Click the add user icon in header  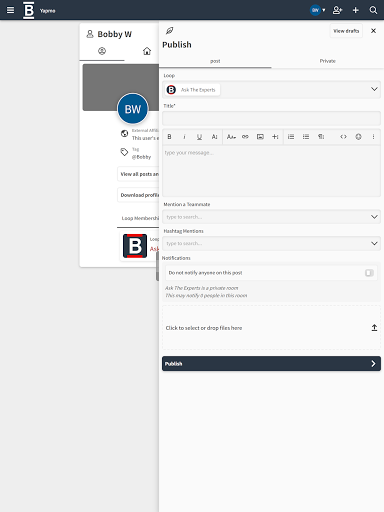click(x=337, y=10)
